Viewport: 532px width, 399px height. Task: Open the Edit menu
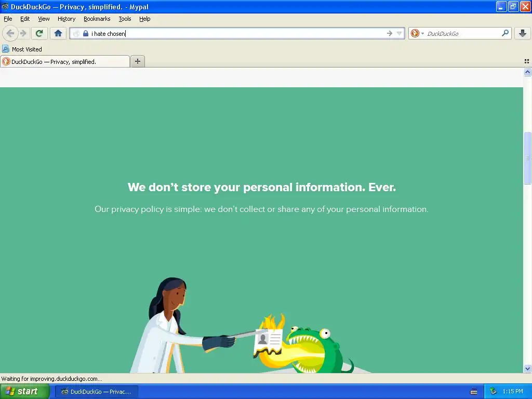click(25, 19)
